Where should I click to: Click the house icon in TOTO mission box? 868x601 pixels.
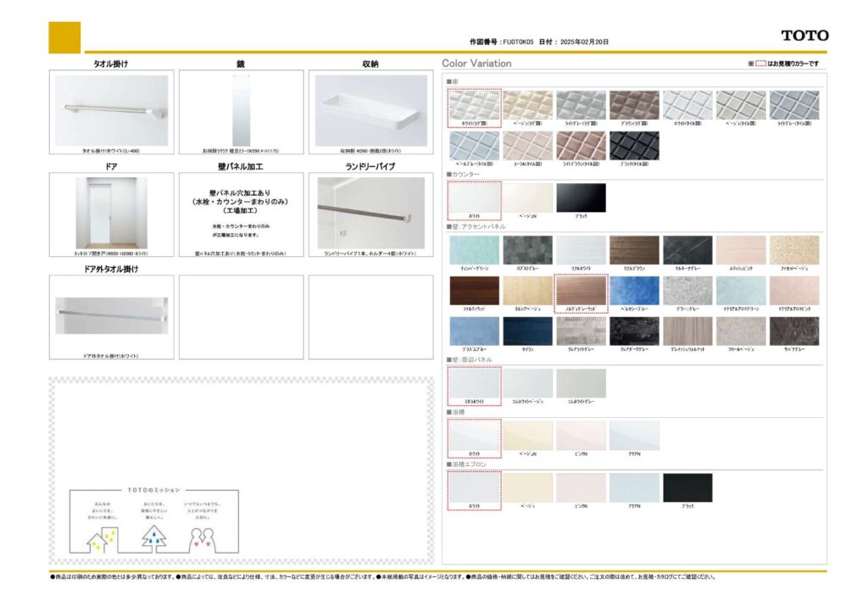(x=103, y=536)
